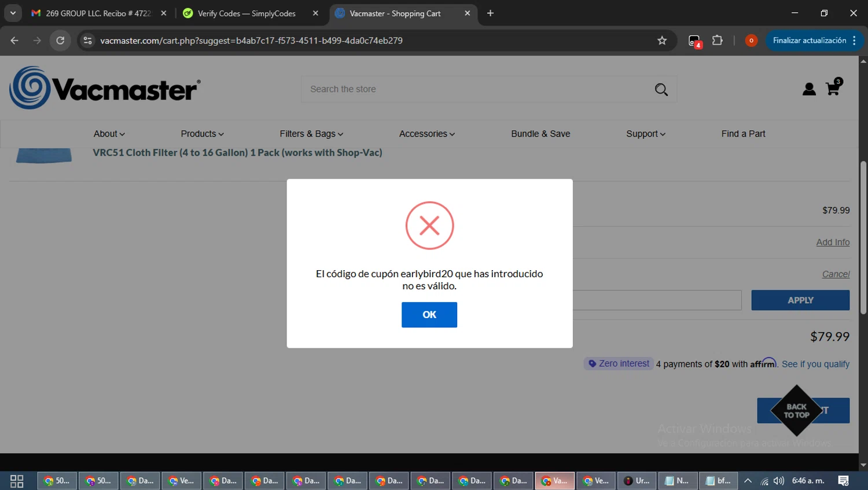Click the blue cloth filter product thumbnail
The height and width of the screenshot is (490, 868).
coord(44,156)
